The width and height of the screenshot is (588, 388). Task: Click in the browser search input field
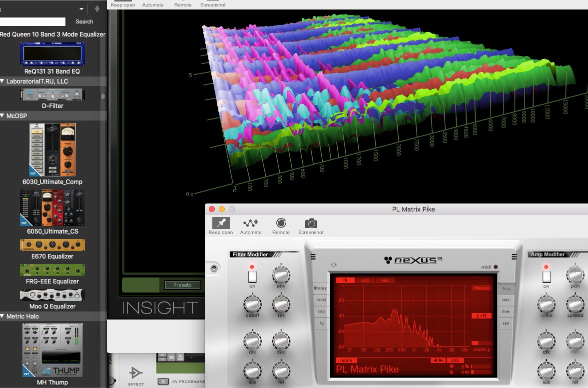click(32, 22)
